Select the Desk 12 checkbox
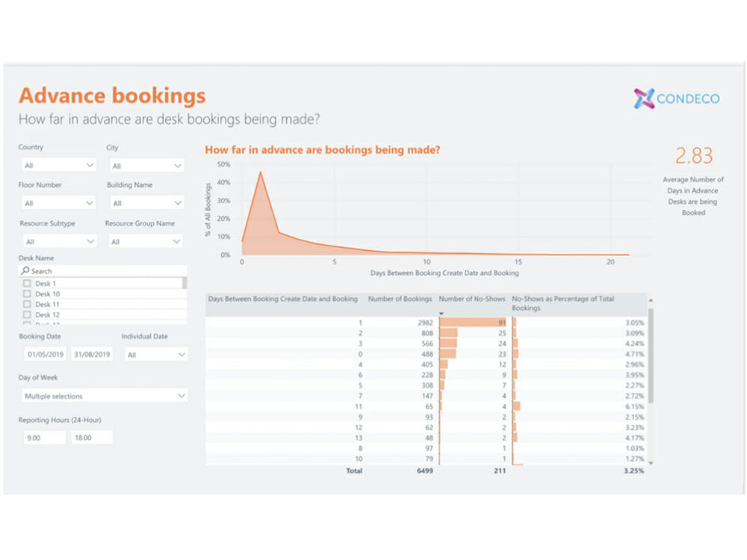747x560 pixels. coord(27,315)
